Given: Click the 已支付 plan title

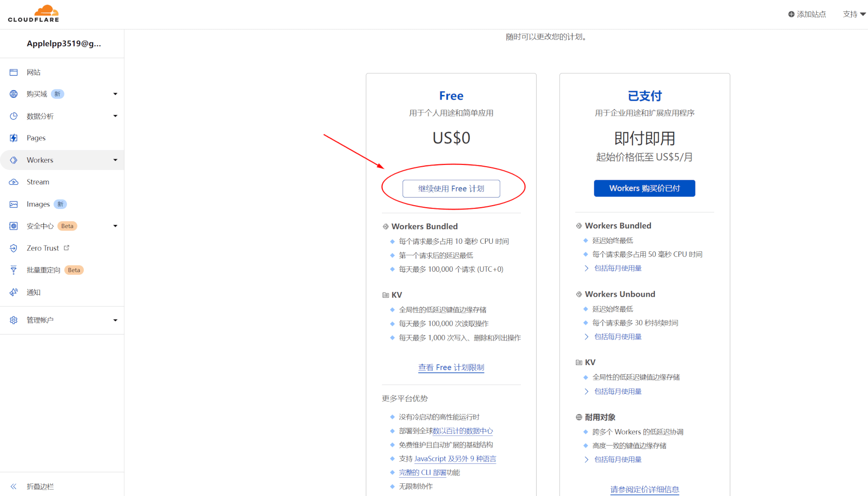Looking at the screenshot, I should (644, 96).
